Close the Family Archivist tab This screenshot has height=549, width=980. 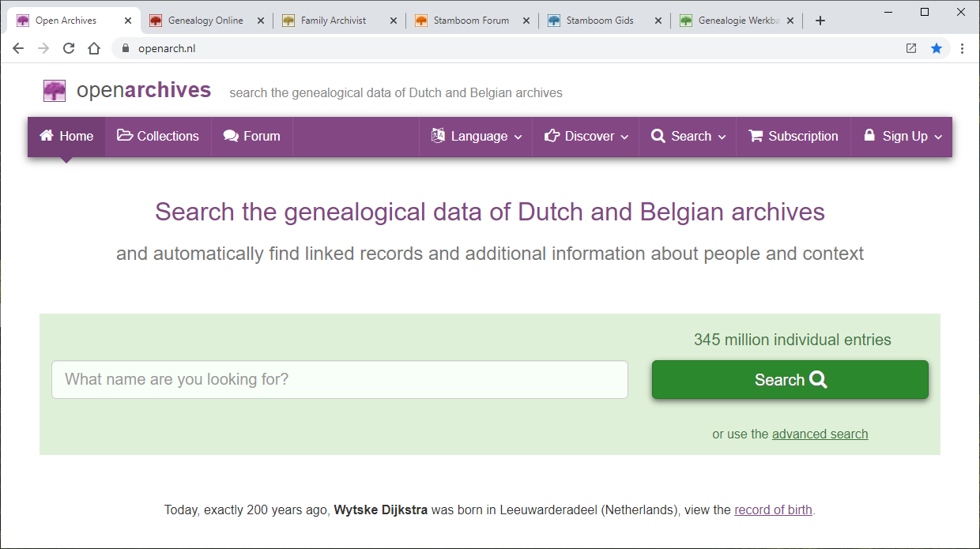coord(394,21)
